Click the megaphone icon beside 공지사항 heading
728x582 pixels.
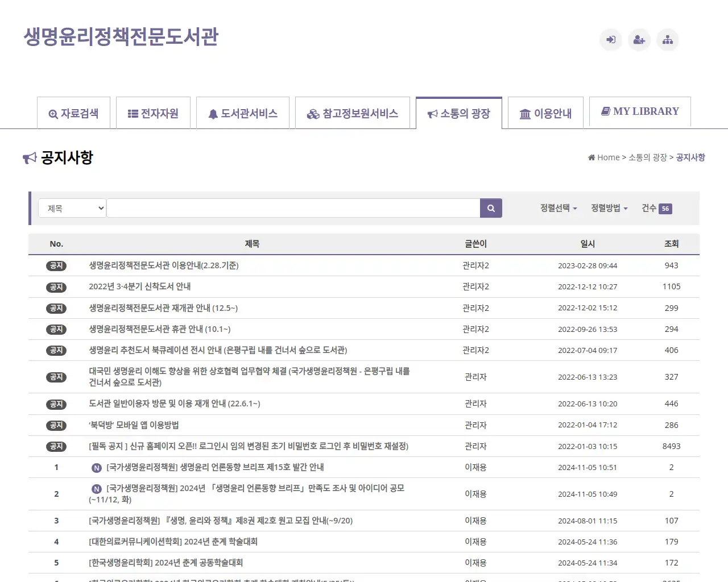(x=30, y=158)
